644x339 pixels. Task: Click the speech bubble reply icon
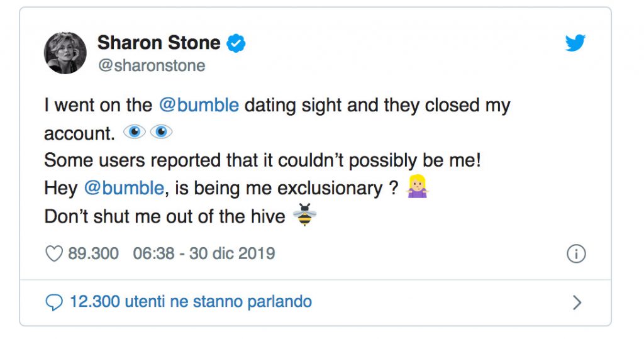click(55, 303)
